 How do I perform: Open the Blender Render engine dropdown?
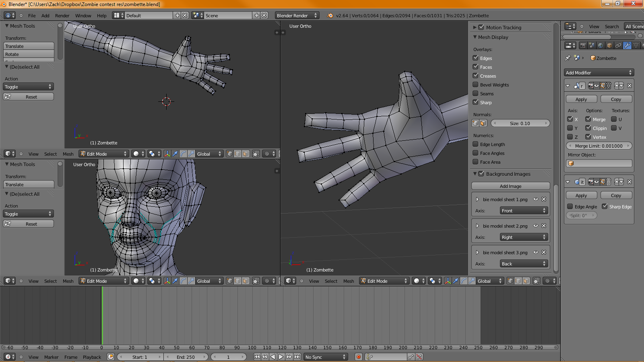click(297, 15)
